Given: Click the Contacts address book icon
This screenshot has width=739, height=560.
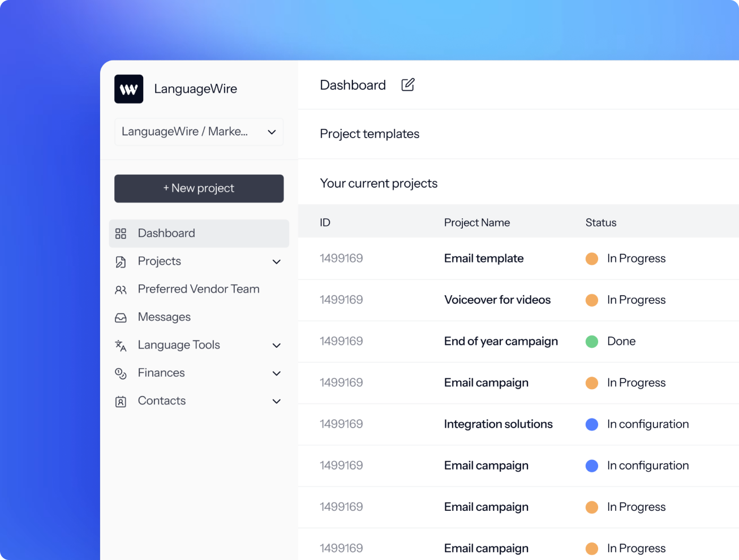Looking at the screenshot, I should pyautogui.click(x=121, y=401).
